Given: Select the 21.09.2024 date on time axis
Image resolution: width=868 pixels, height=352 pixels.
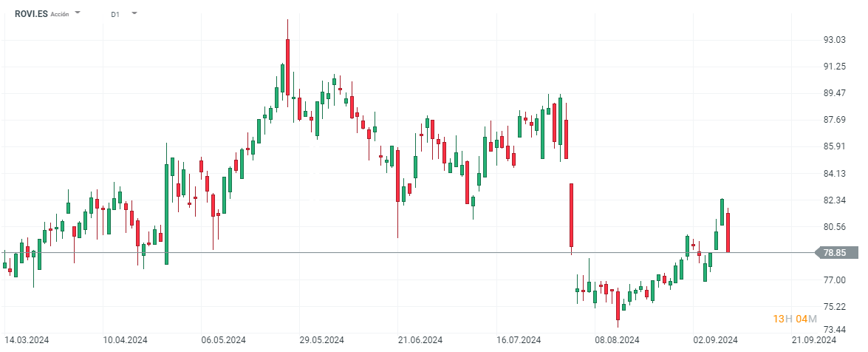Looking at the screenshot, I should [813, 340].
